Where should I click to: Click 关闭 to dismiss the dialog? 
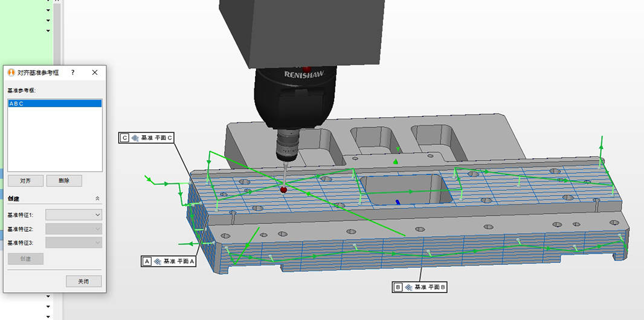83,281
